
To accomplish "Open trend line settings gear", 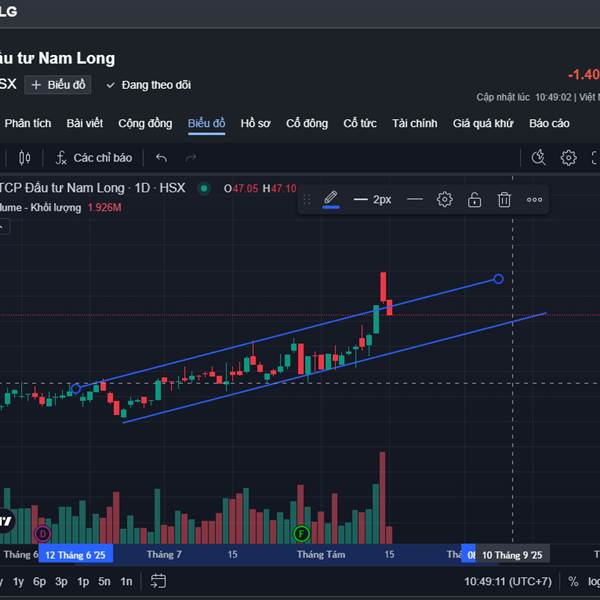I will [445, 199].
